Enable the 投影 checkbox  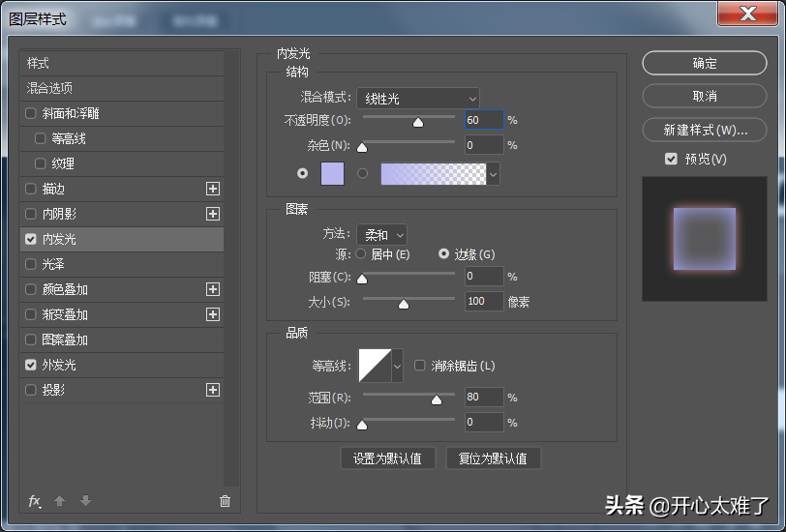pos(31,390)
